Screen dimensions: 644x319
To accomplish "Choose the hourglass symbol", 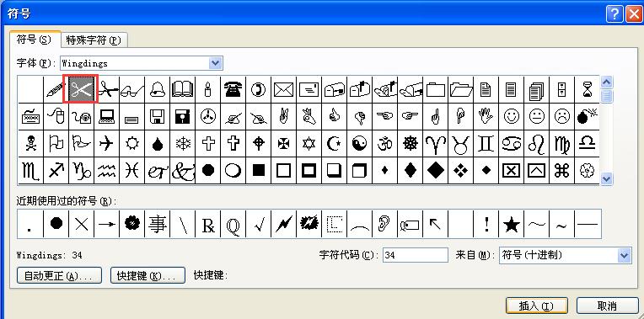I will coord(587,89).
